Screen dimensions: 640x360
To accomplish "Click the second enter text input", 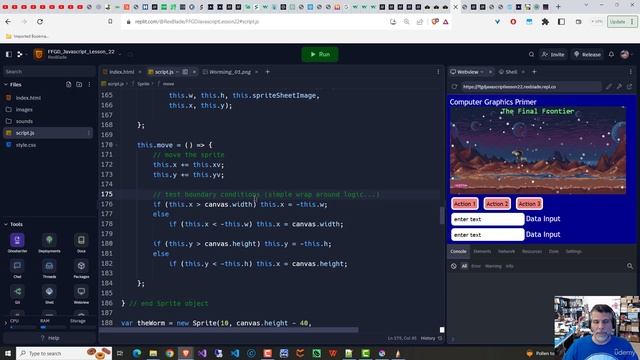I will click(487, 235).
